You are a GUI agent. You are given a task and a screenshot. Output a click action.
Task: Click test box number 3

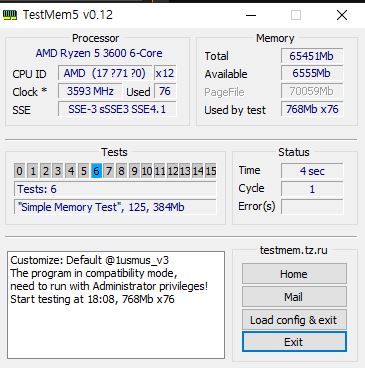[x=58, y=171]
